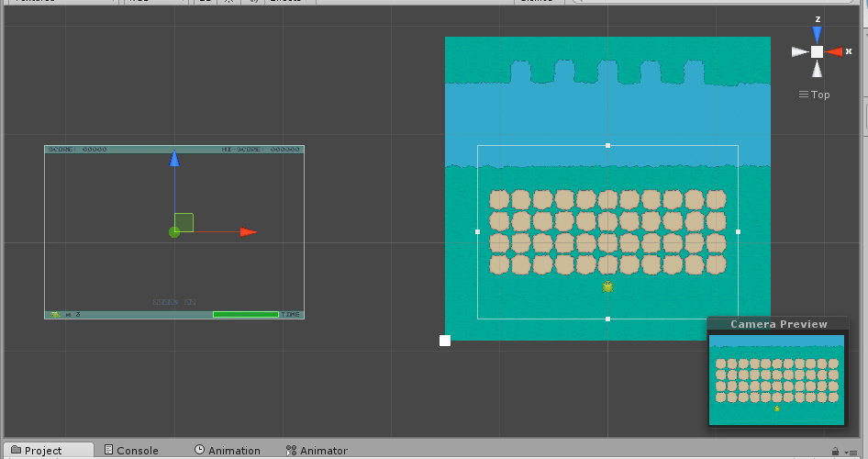Click the green circle at the move gizmo origin
Screen dimensions: 868x459
(x=173, y=232)
